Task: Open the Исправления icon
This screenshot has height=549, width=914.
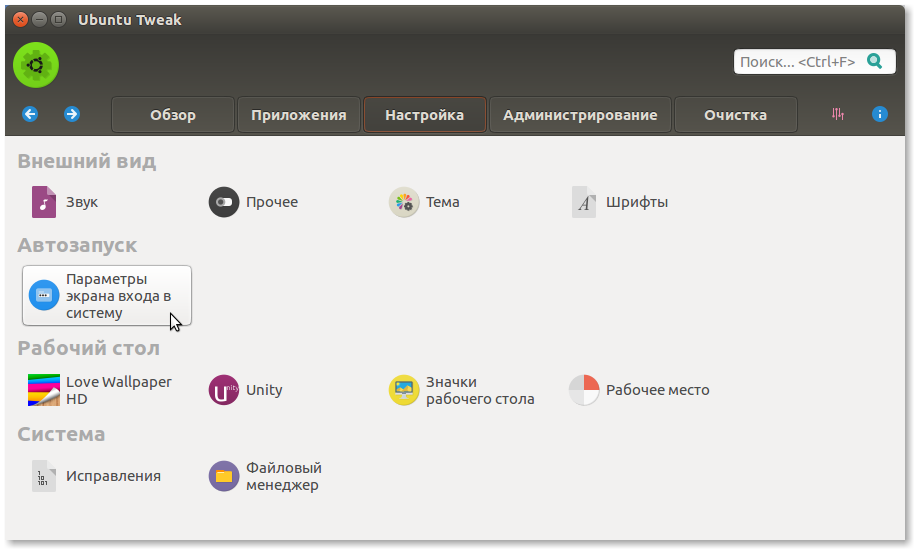Action: 44,476
